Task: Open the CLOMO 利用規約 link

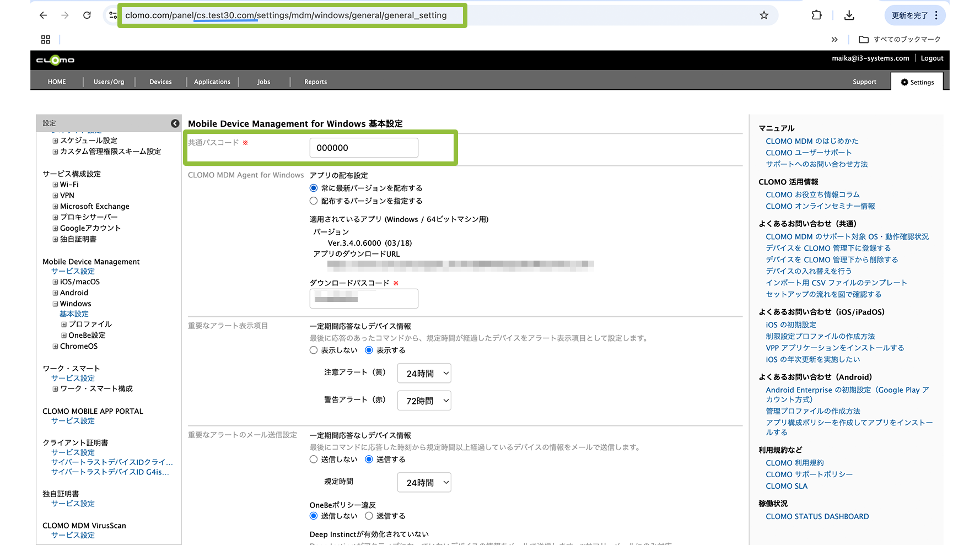Action: pyautogui.click(x=794, y=463)
